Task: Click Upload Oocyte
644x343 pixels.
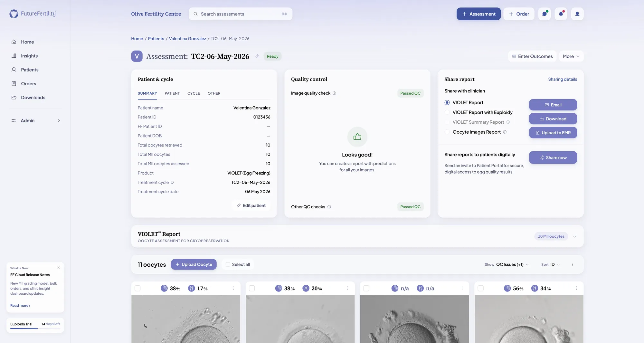Action: 194,264
